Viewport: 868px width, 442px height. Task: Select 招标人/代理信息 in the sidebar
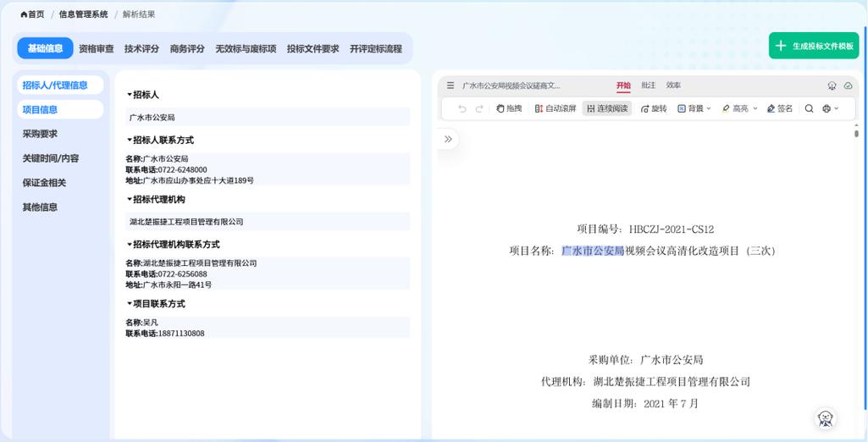click(60, 86)
